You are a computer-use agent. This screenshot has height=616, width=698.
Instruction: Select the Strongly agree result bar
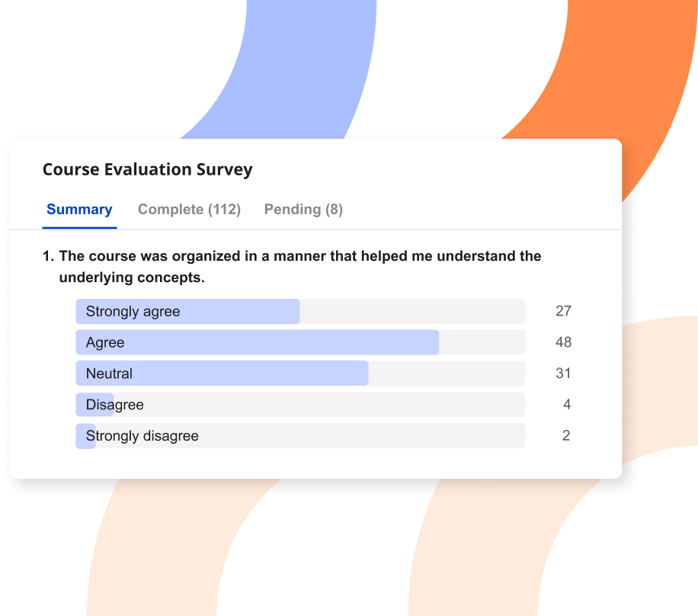click(300, 311)
